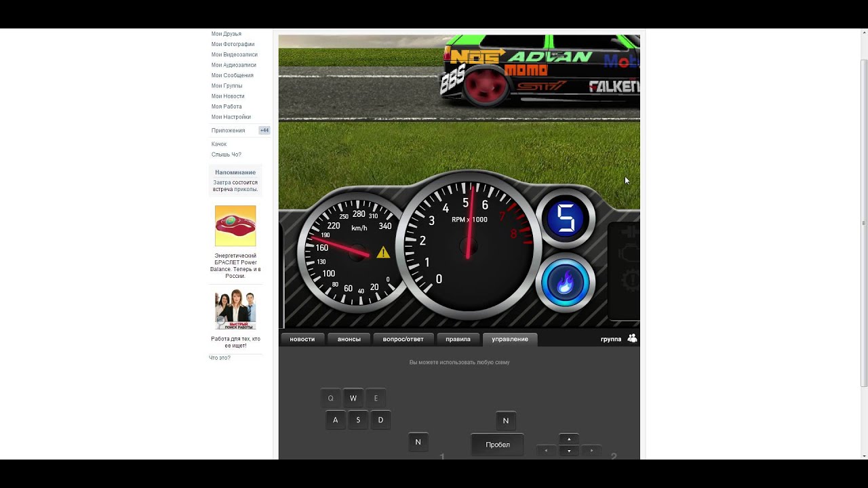The height and width of the screenshot is (488, 868).
Task: Open Работа для тех, кто ее ищет ad
Action: pos(235,342)
